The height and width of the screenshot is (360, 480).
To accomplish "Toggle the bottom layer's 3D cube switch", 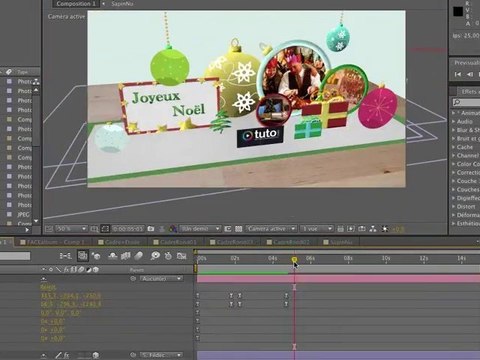I will coord(96,355).
